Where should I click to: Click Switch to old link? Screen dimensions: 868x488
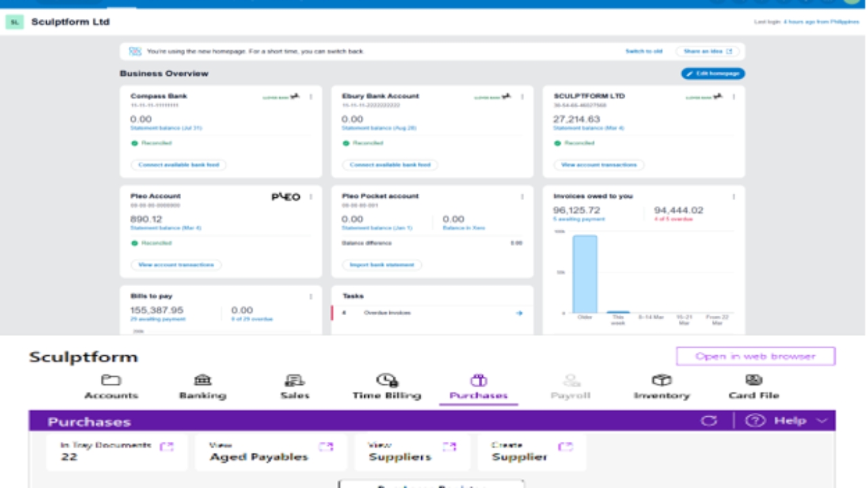click(644, 51)
